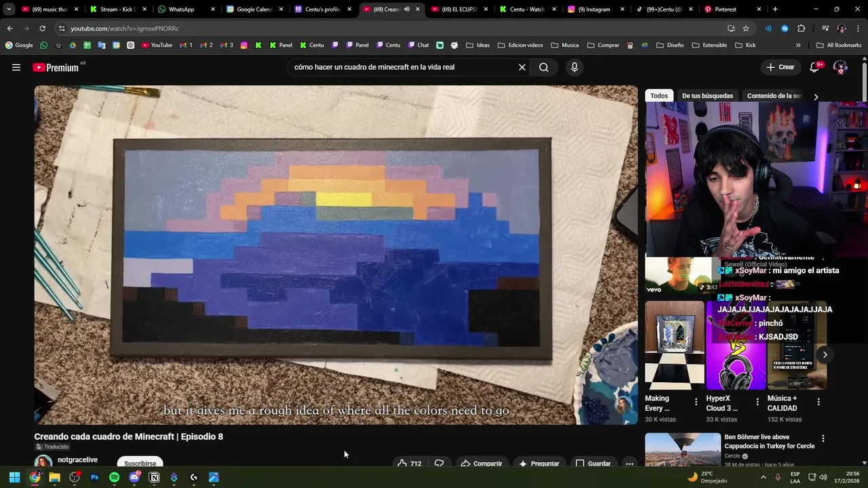
Task: Open Making Every short thumbnail
Action: tap(675, 346)
